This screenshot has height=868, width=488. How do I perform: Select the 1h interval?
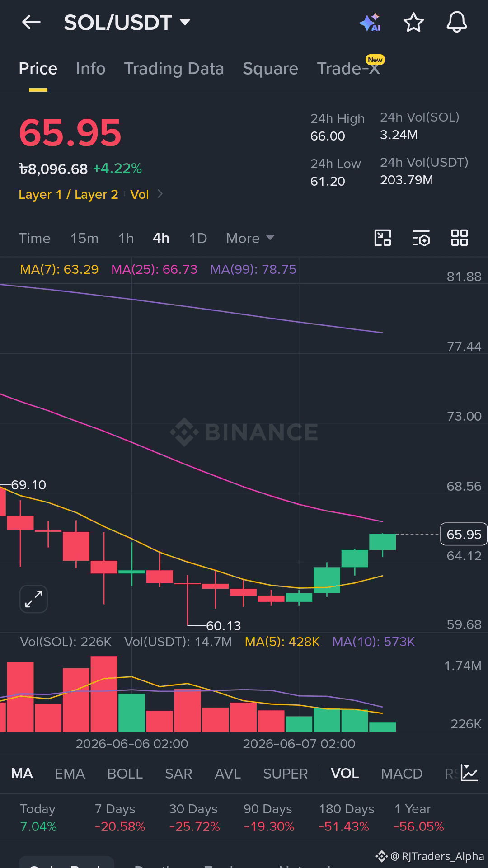[126, 238]
